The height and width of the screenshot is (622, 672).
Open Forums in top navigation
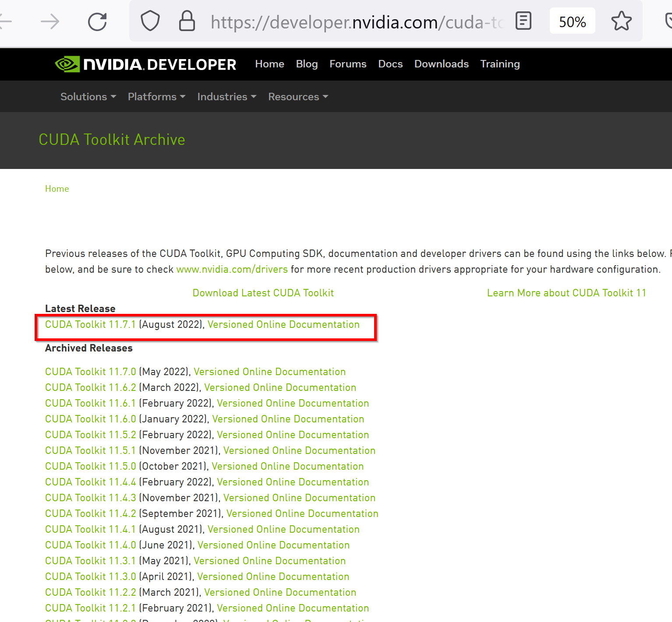(348, 64)
